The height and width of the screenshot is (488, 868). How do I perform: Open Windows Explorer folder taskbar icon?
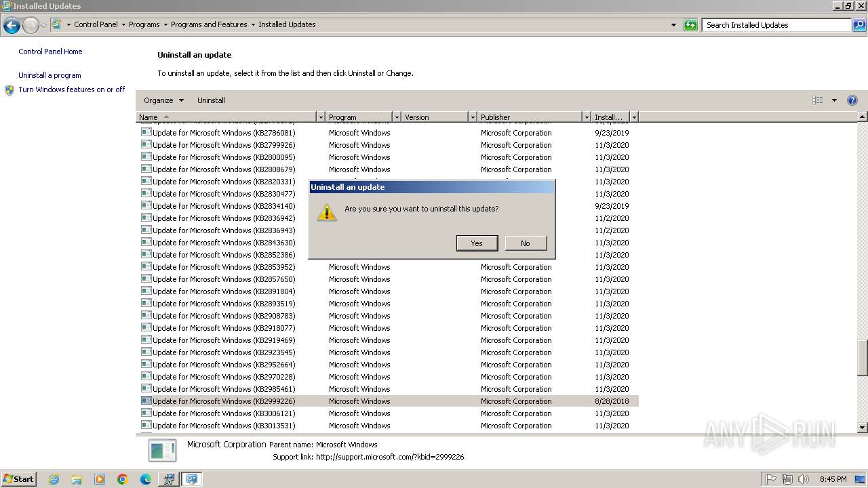pos(77,479)
